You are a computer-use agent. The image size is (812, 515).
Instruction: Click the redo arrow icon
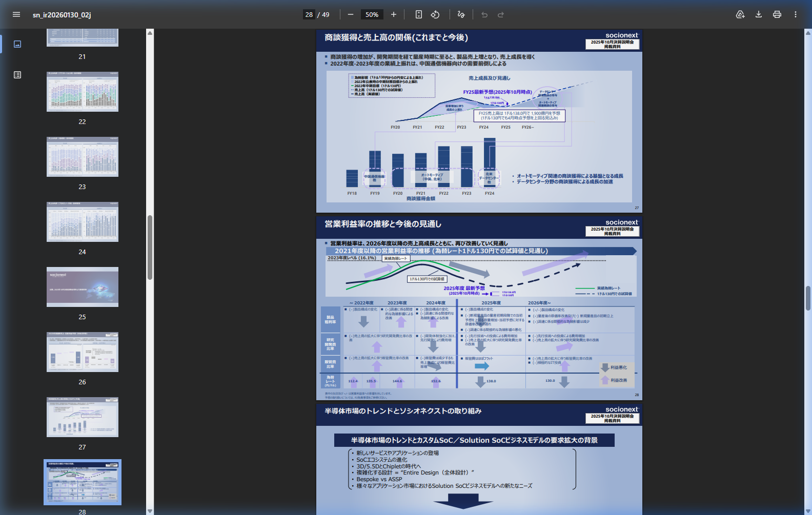pos(501,14)
